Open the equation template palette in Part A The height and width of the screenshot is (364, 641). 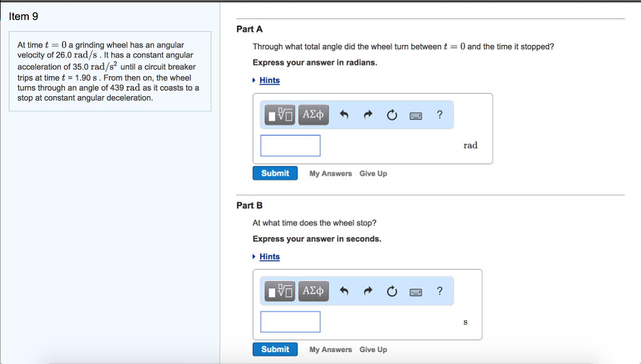tap(279, 114)
